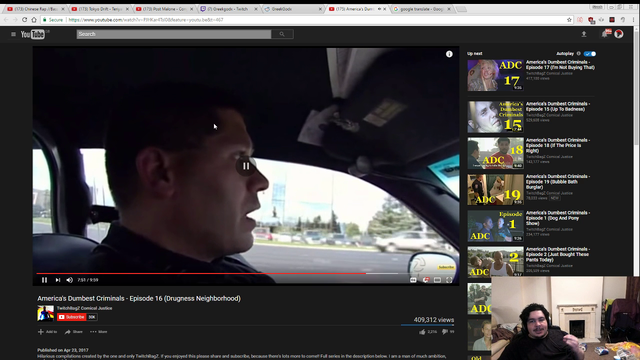This screenshot has height=360, width=640.
Task: Enter fullscreen mode in video player
Action: coord(449,280)
